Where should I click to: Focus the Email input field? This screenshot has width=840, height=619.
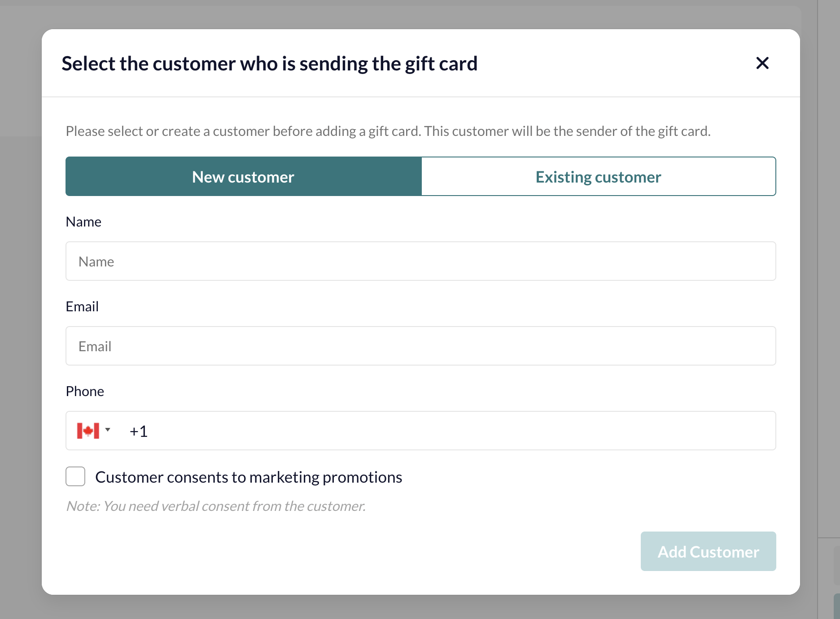pyautogui.click(x=420, y=346)
